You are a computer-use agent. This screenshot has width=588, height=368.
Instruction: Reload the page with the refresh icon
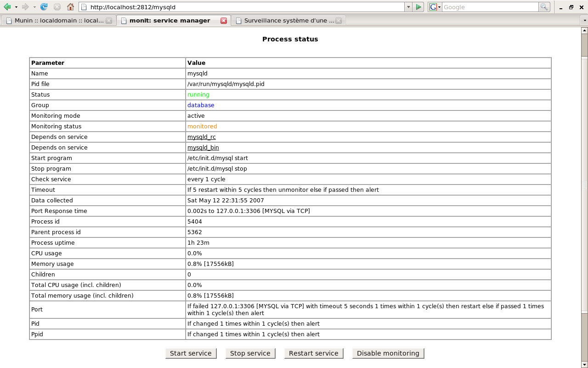44,7
